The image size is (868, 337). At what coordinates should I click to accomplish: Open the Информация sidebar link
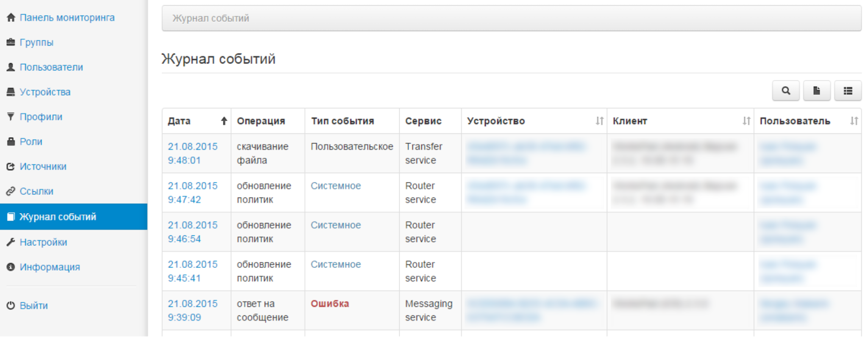(x=50, y=267)
